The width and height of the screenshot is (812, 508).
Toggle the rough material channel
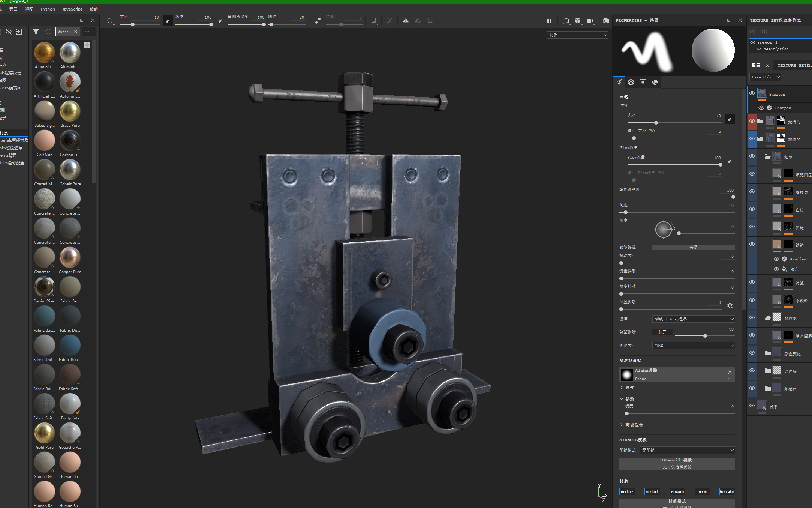point(677,491)
